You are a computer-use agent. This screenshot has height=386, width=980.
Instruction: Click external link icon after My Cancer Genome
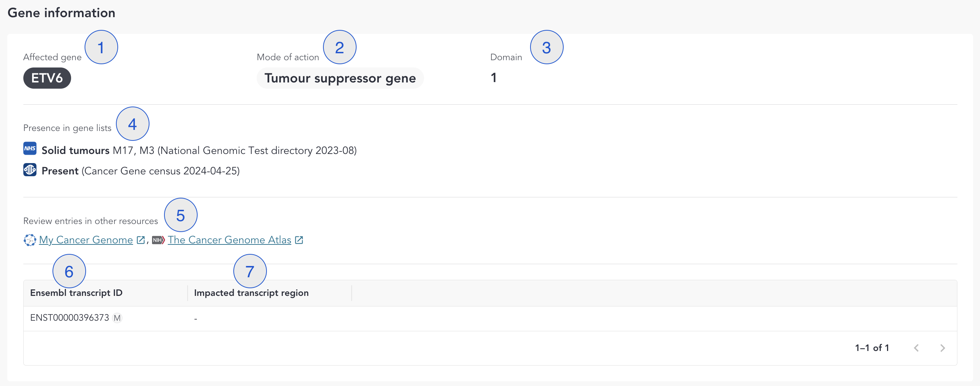[141, 240]
